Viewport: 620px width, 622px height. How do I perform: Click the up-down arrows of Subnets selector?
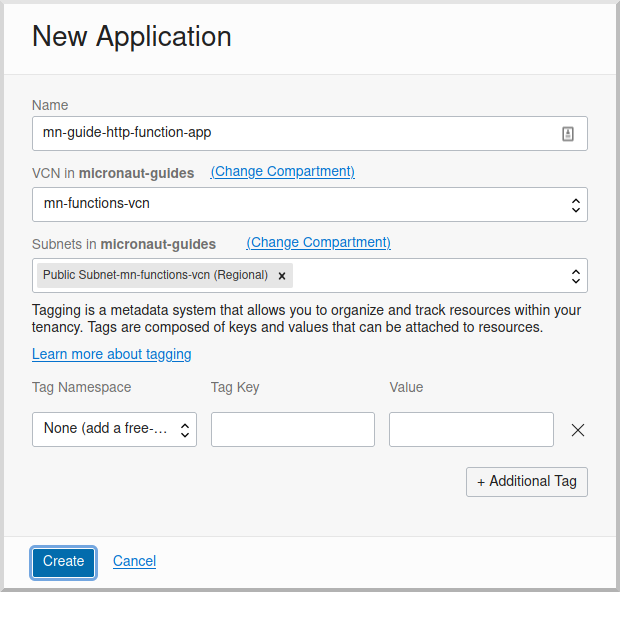tap(576, 276)
